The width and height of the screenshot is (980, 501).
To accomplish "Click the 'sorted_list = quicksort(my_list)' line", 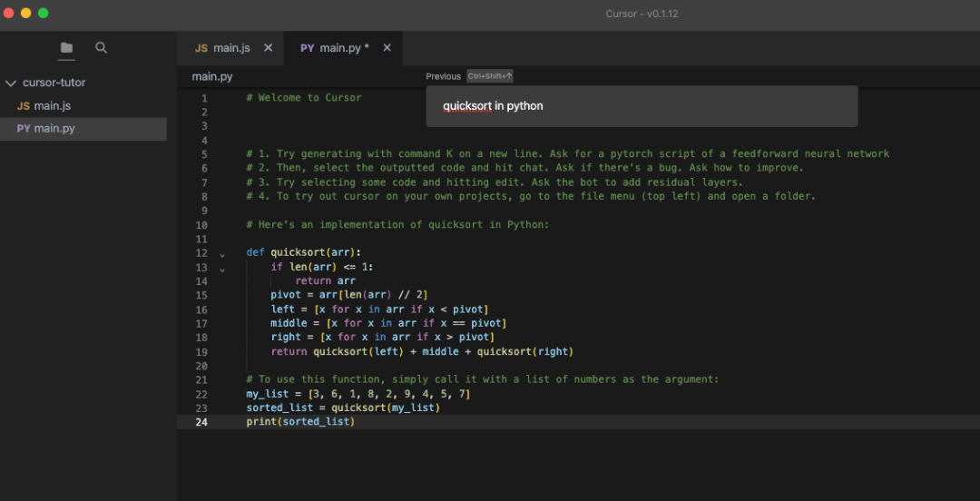I will 343,408.
